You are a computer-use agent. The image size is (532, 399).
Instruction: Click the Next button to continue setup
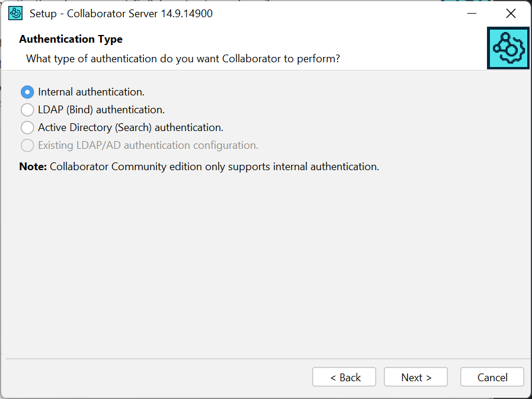(x=415, y=376)
